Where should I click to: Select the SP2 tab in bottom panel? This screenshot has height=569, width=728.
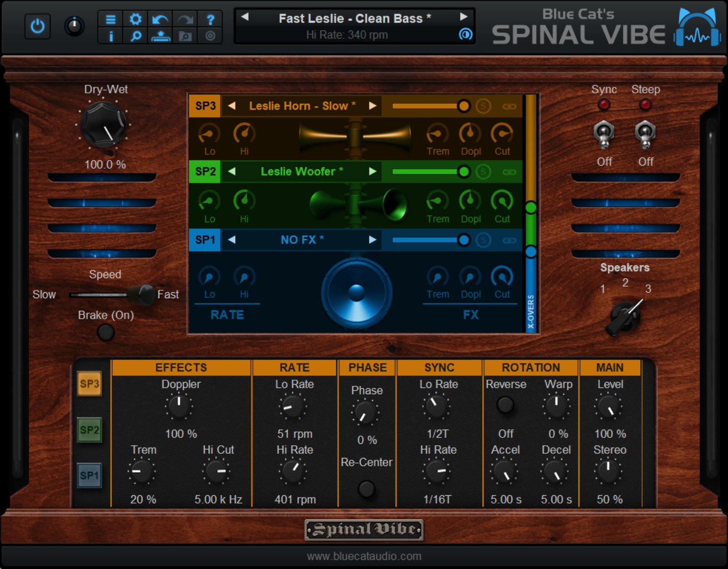coord(89,430)
